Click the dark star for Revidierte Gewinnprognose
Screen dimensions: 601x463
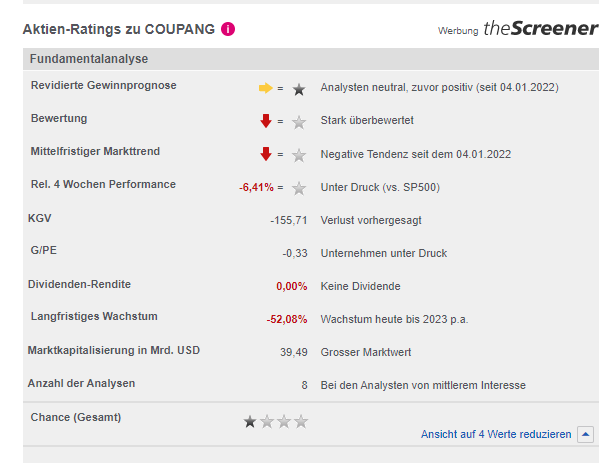click(298, 89)
